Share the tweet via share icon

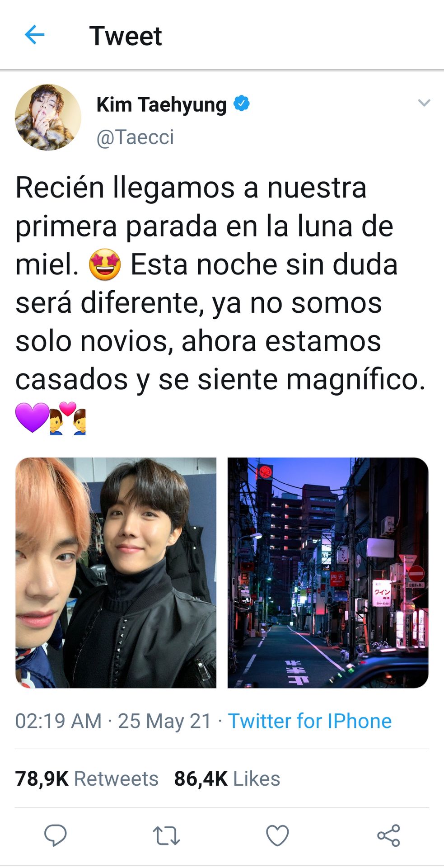(x=388, y=835)
